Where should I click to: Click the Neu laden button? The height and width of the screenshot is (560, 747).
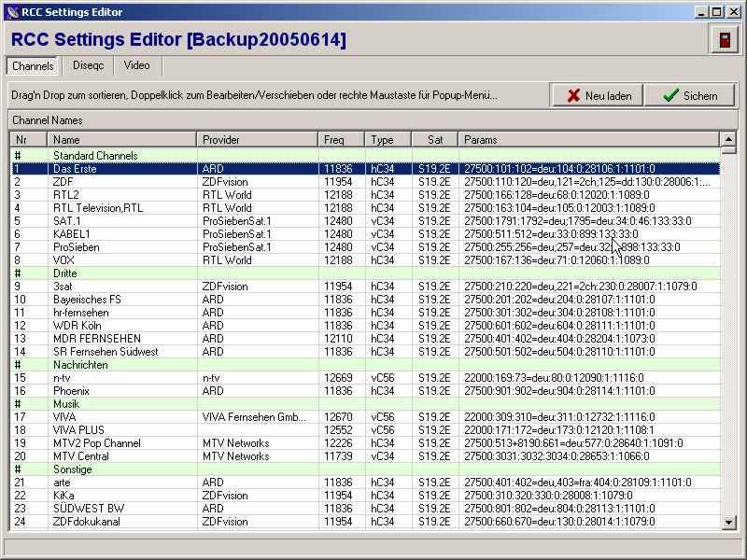coord(598,96)
